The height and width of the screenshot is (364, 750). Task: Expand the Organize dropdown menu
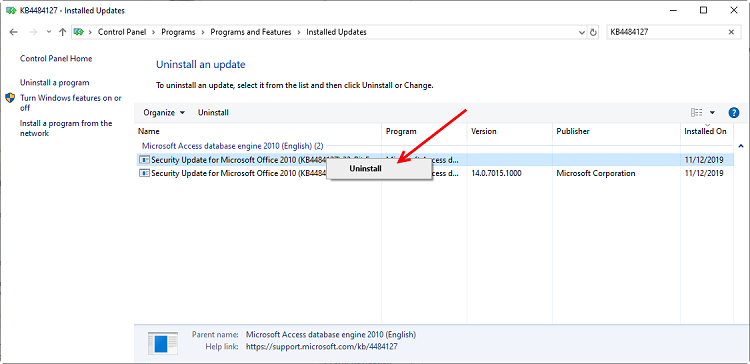click(x=164, y=113)
